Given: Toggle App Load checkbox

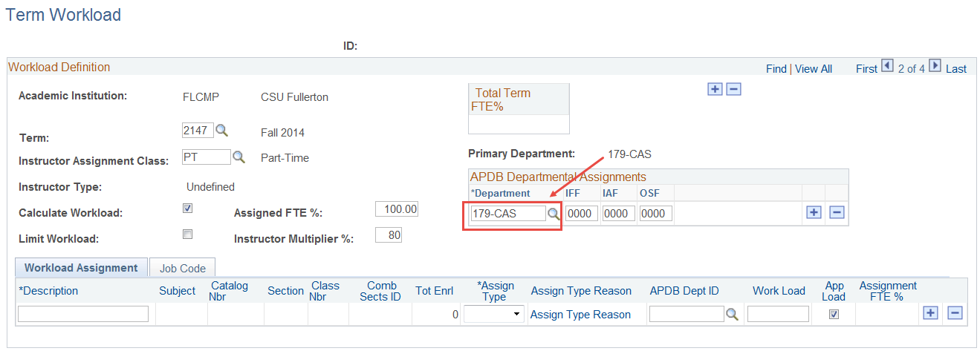Looking at the screenshot, I should point(834,314).
